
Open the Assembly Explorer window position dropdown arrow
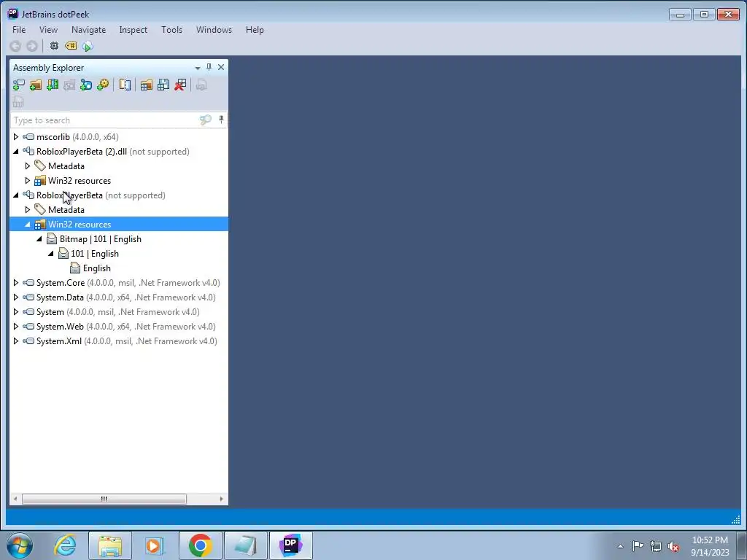(x=198, y=68)
